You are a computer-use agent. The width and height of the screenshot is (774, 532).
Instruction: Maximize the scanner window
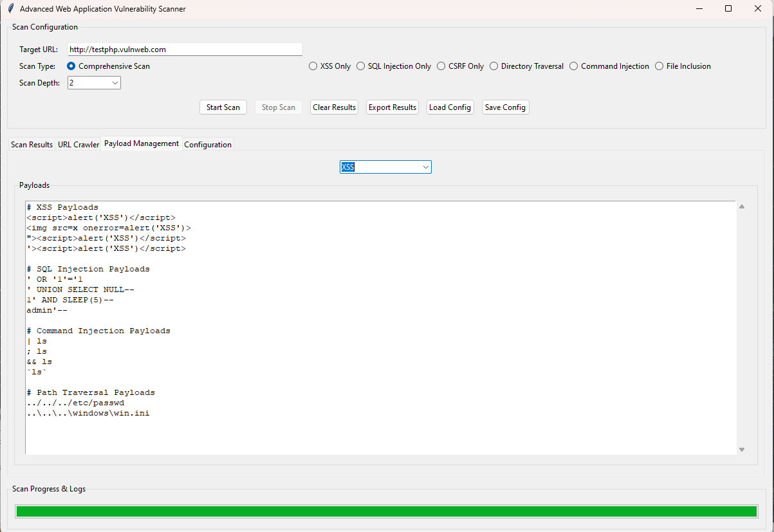click(728, 9)
